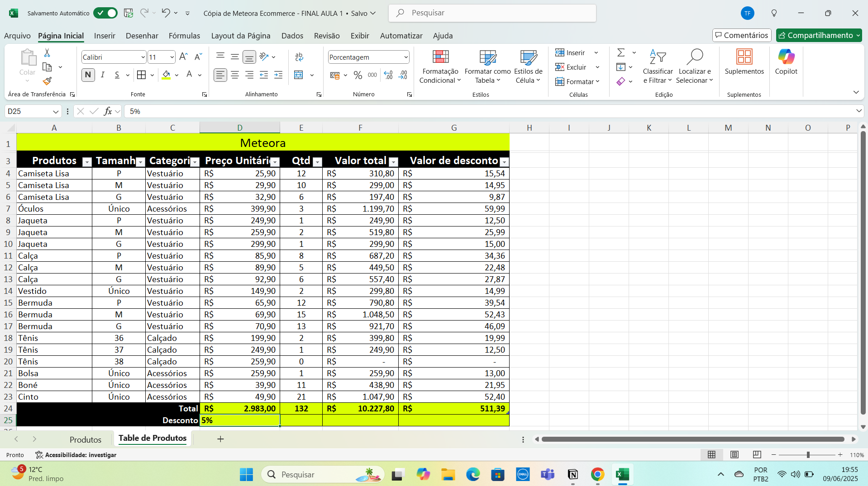This screenshot has height=486, width=868.
Task: Click the font color A button
Action: point(189,75)
